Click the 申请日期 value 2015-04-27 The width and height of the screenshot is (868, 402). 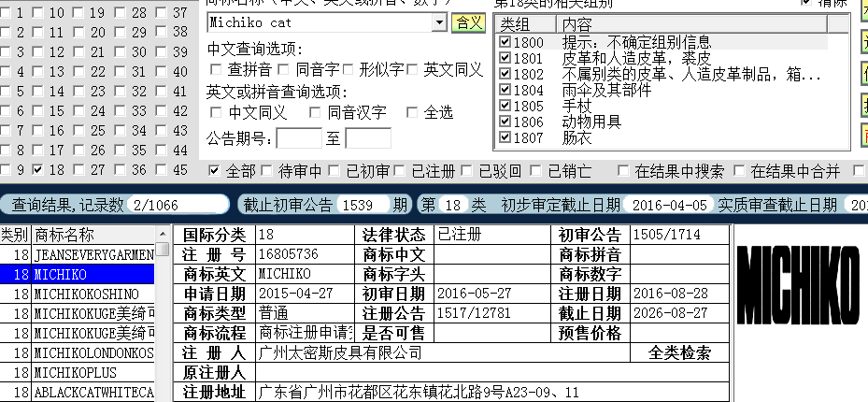click(295, 294)
